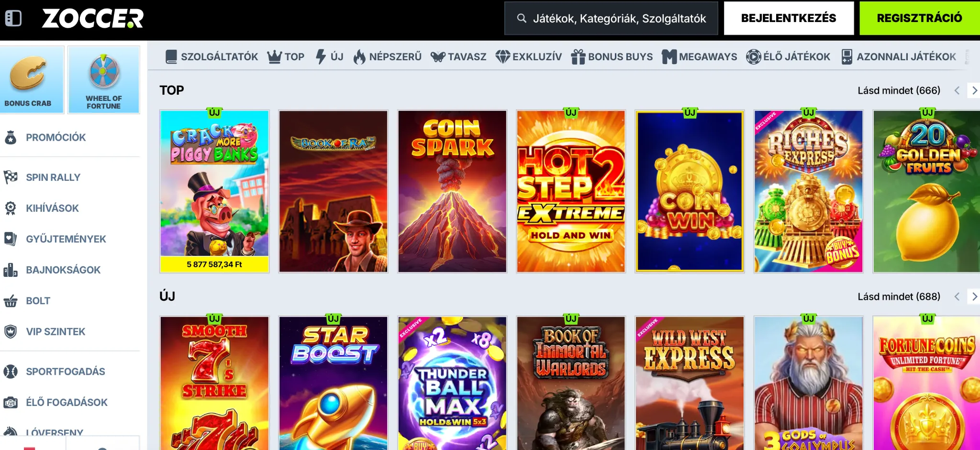Open Crack More Piggy Banks game

click(x=214, y=191)
